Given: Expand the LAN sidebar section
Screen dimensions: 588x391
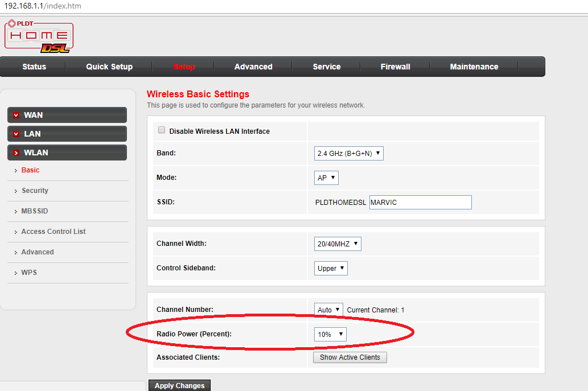Looking at the screenshot, I should pyautogui.click(x=67, y=134).
